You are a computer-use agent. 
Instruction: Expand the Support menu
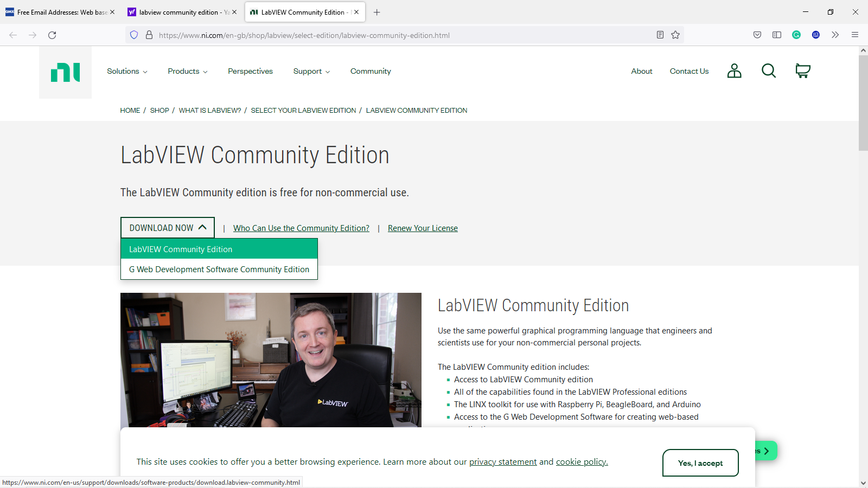[x=311, y=72]
